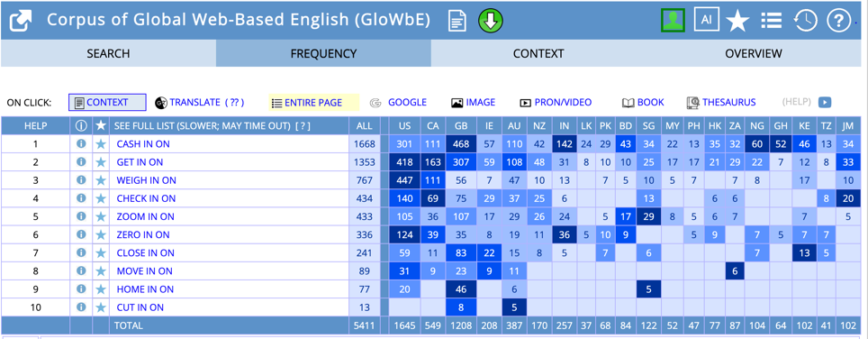
Task: Click the question mark help icon
Action: [x=838, y=21]
